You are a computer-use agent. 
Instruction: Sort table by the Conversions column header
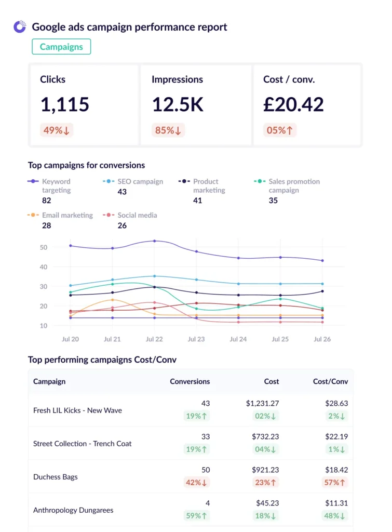coord(190,381)
